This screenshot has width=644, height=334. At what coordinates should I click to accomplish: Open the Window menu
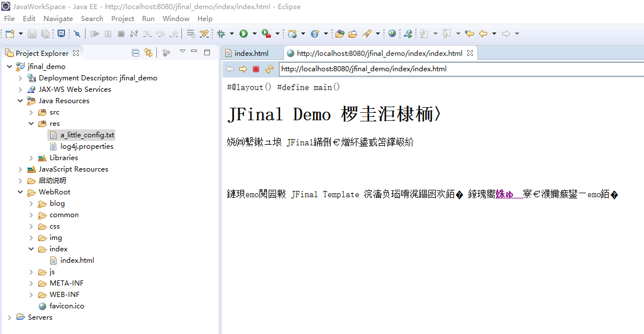(x=176, y=18)
